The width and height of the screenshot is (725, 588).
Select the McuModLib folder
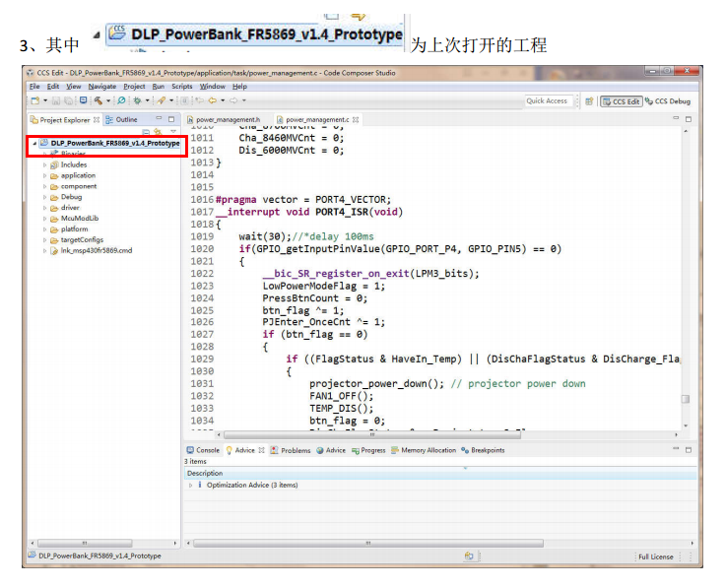click(x=75, y=219)
